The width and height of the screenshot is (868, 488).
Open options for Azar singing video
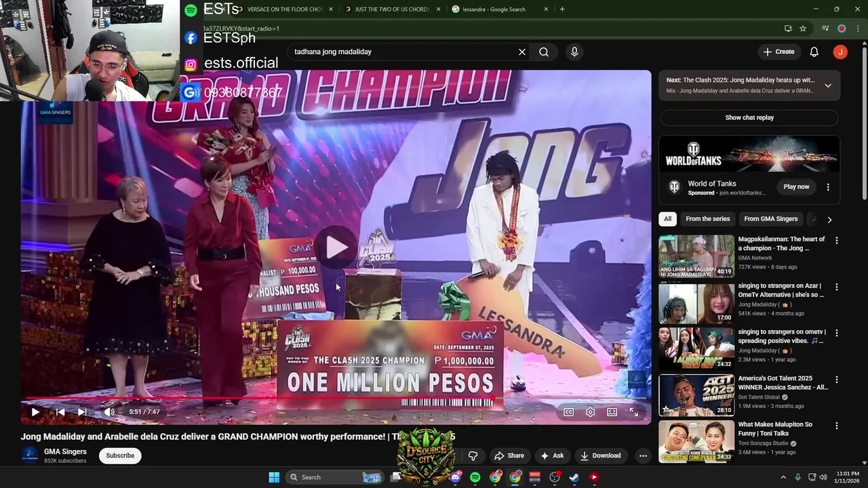pos(836,287)
